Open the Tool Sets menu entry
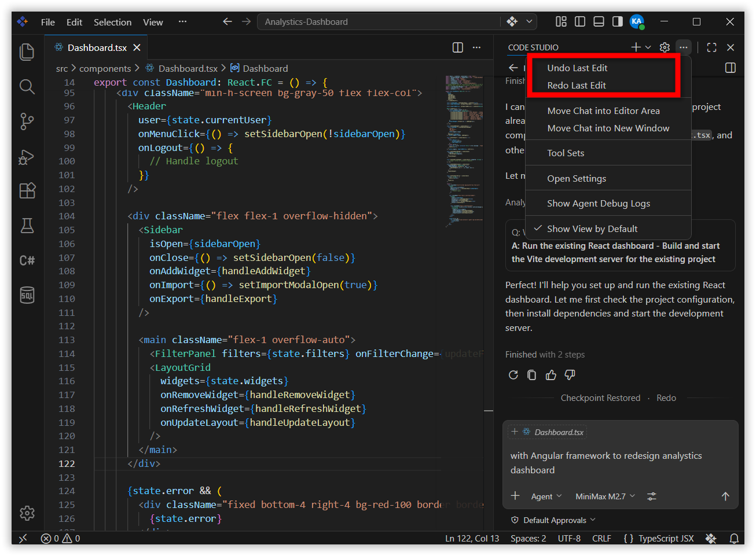The width and height of the screenshot is (756, 556). tap(608, 153)
